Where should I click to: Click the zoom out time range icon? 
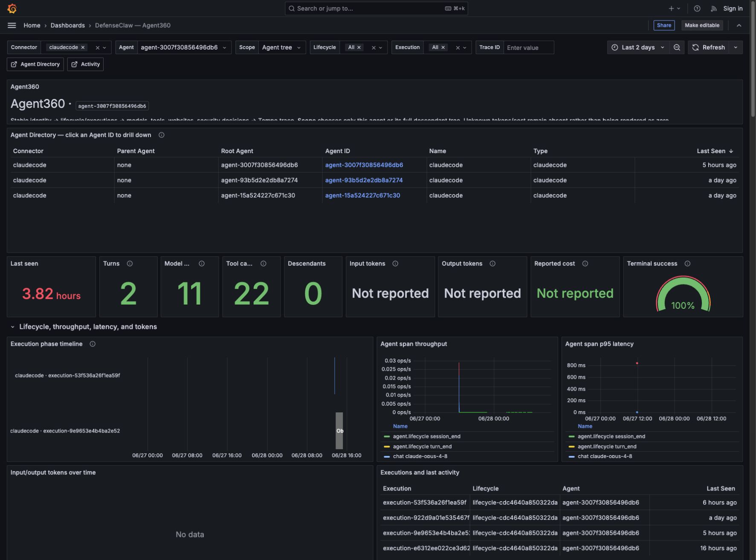pyautogui.click(x=677, y=47)
